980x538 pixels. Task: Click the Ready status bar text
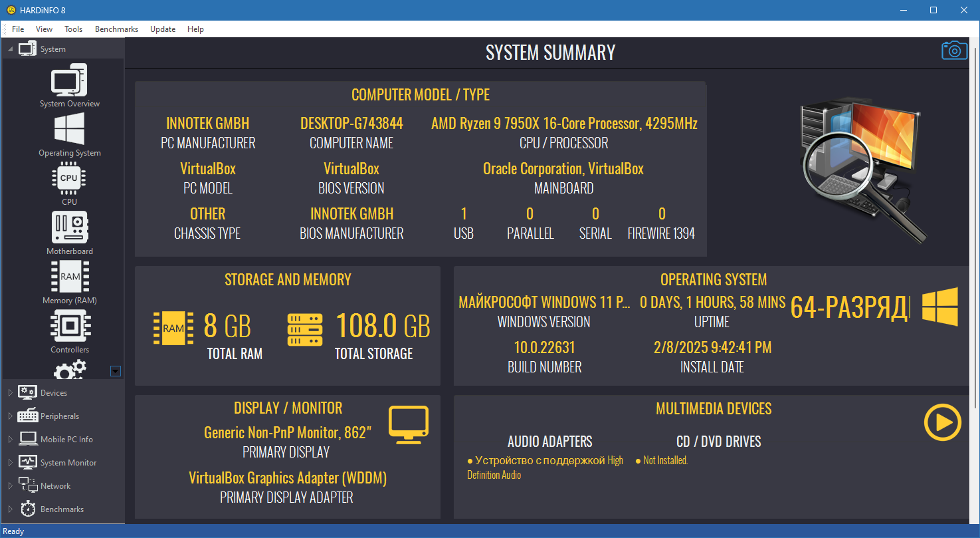(x=13, y=531)
